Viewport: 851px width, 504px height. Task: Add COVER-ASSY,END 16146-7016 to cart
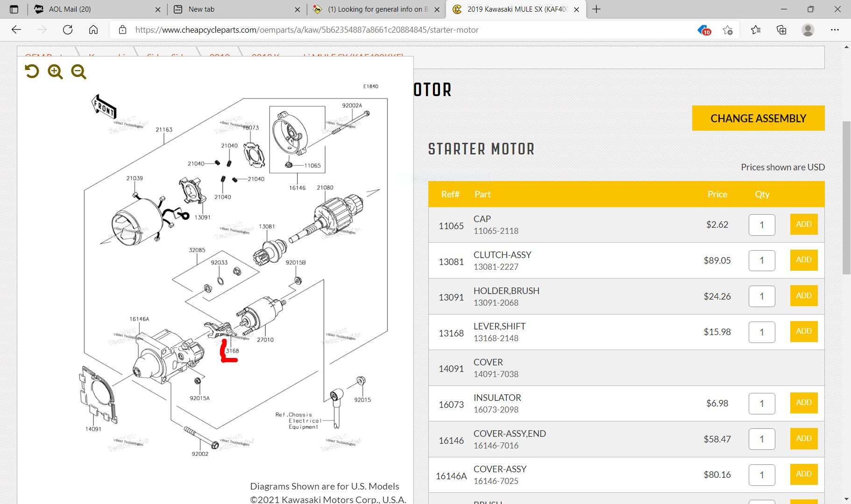804,439
